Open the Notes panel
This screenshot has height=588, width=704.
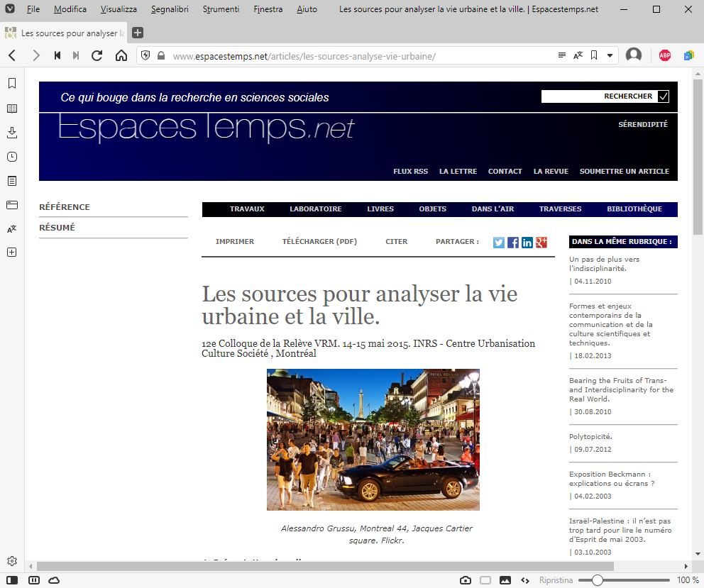point(12,181)
